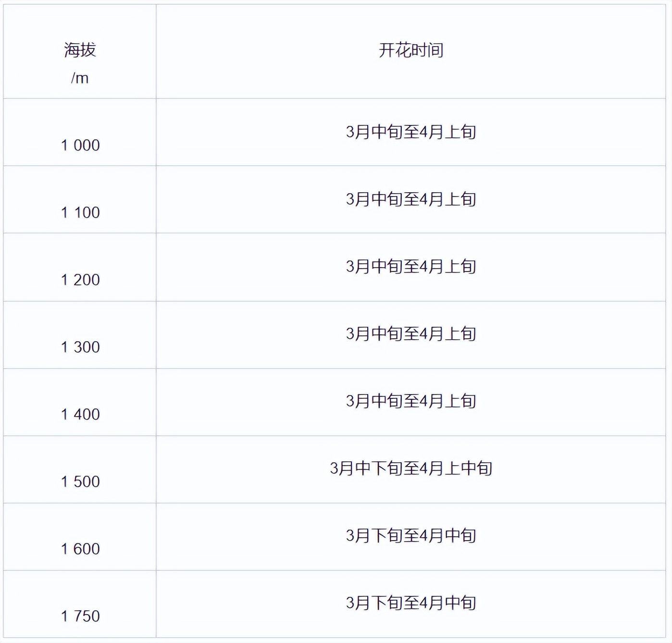Click flowering time for altitude 1 750
Image resolution: width=672 pixels, height=643 pixels.
click(x=411, y=605)
